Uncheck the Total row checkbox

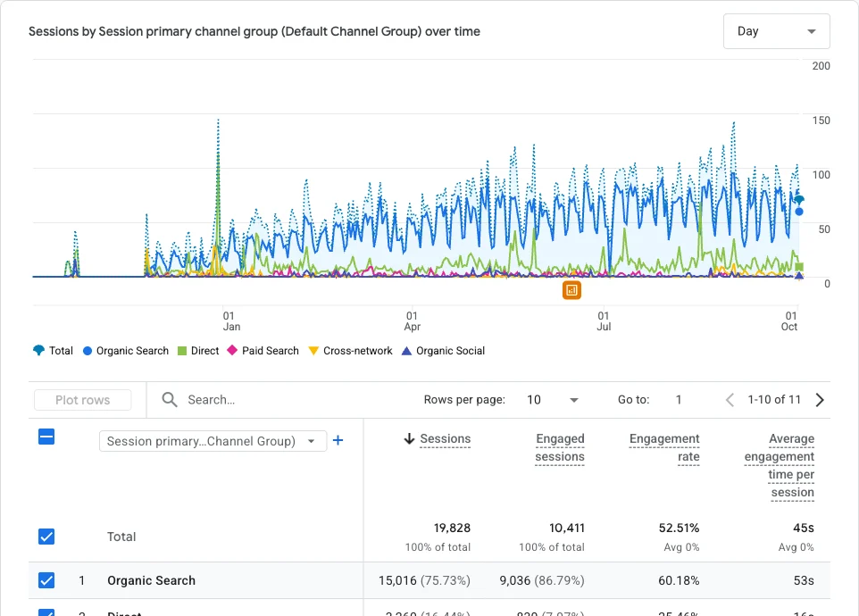point(46,537)
